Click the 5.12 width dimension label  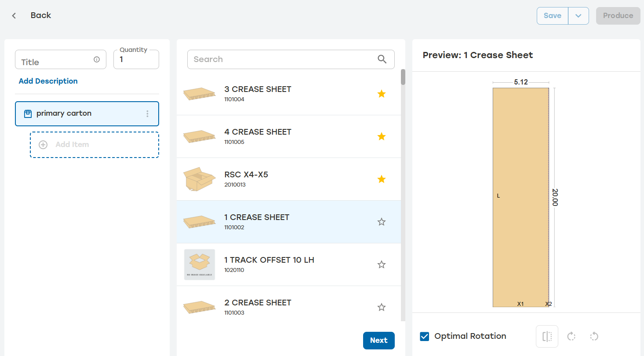(521, 82)
